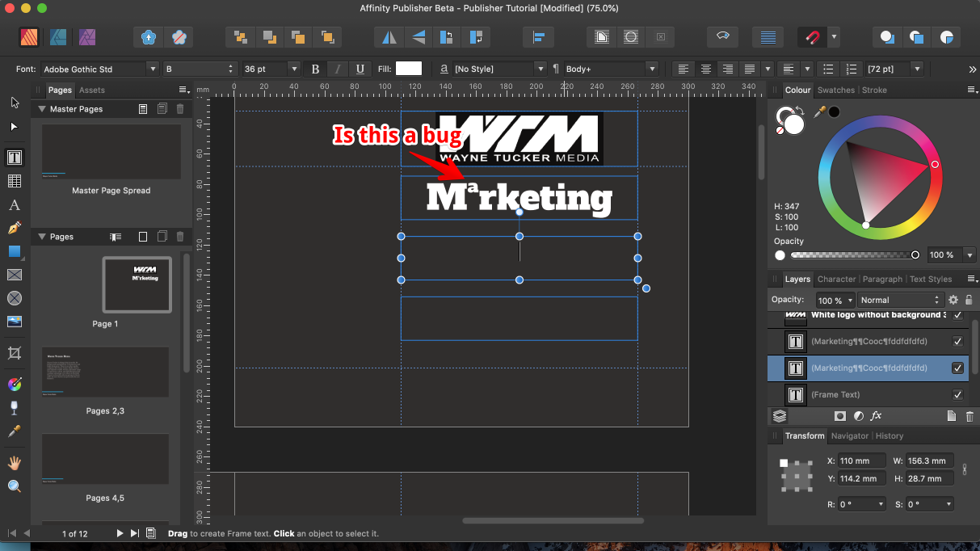Open the layer blend mode Normal dropdown
The width and height of the screenshot is (980, 551).
click(900, 300)
